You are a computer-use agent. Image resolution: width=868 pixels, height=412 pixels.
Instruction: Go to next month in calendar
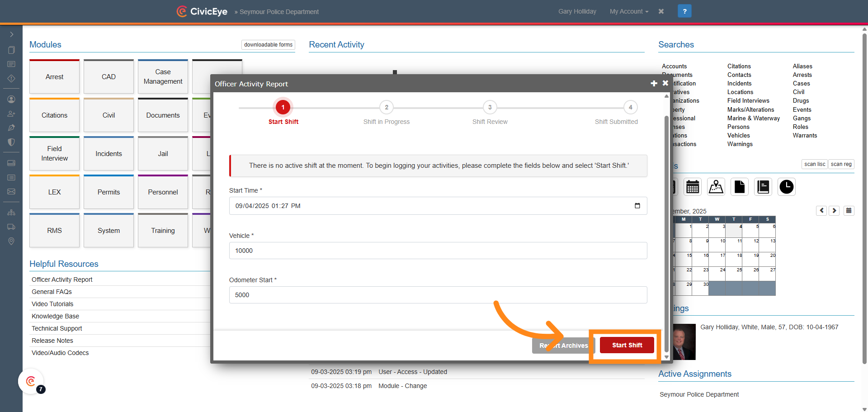coord(835,211)
